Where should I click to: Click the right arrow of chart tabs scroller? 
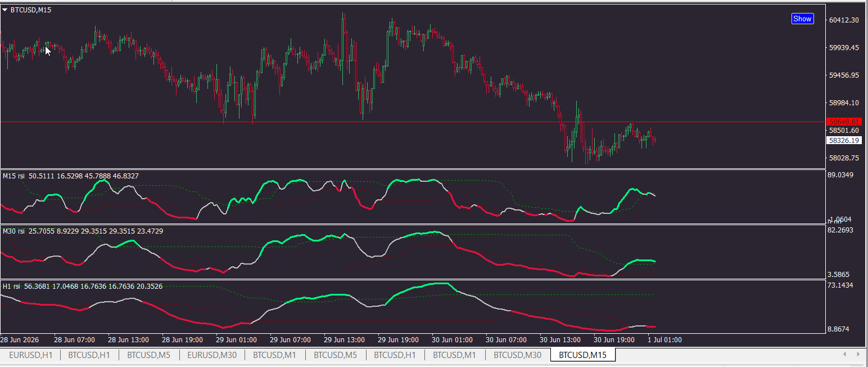point(858,354)
